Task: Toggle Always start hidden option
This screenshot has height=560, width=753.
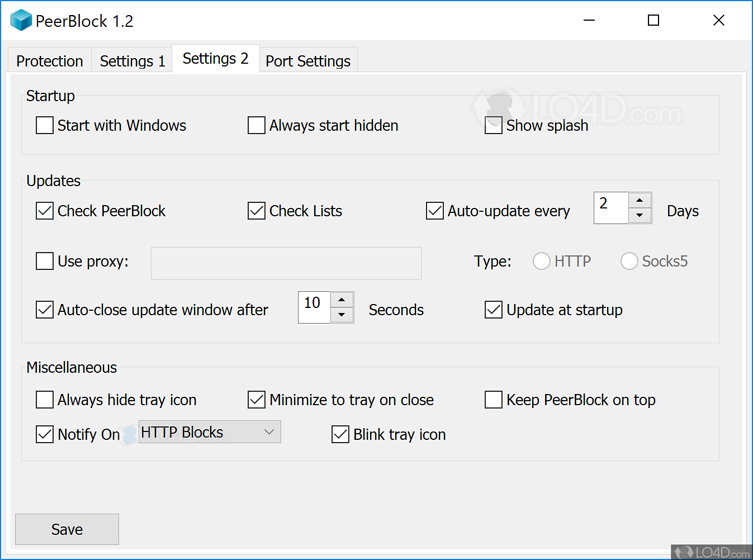Action: [257, 125]
